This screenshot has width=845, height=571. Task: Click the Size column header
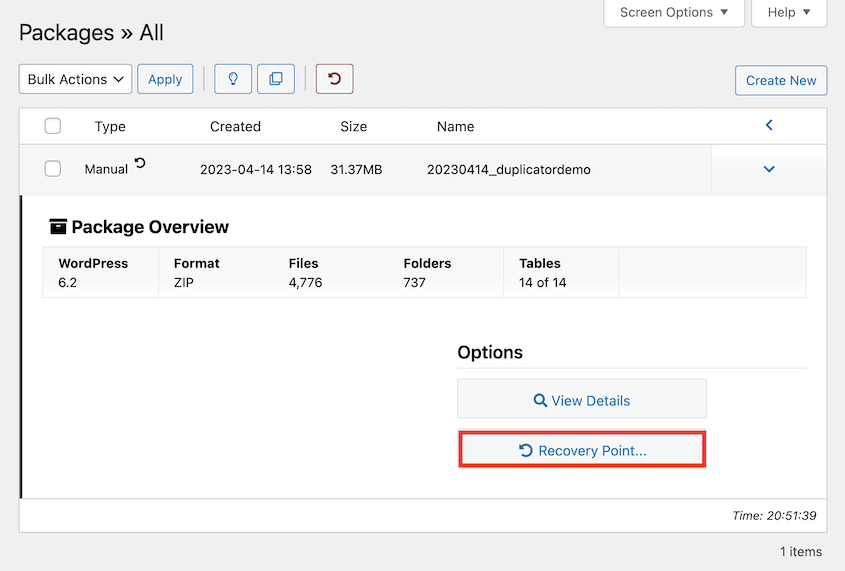point(354,127)
